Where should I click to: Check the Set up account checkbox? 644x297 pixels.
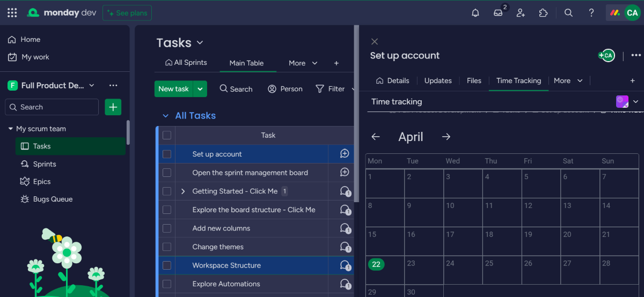coord(167,154)
